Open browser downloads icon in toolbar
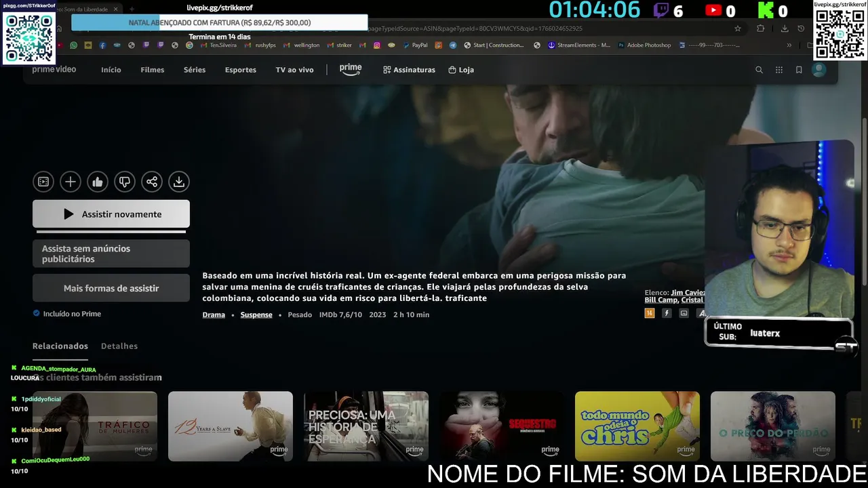 point(785,28)
